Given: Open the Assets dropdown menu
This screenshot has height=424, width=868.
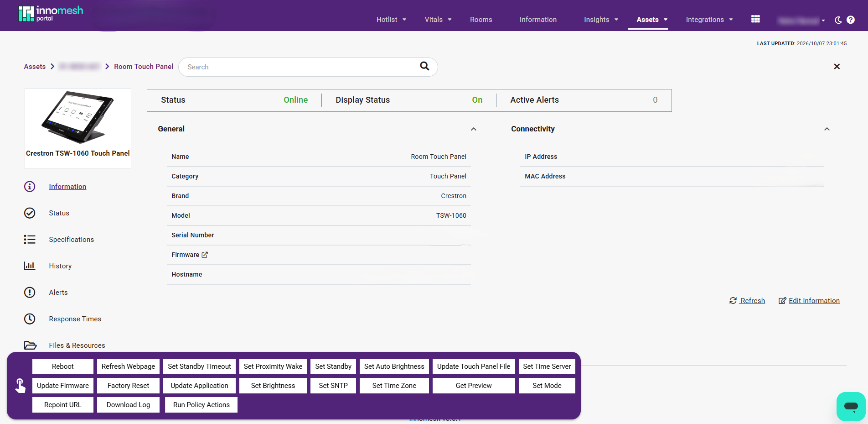Looking at the screenshot, I should pyautogui.click(x=652, y=20).
